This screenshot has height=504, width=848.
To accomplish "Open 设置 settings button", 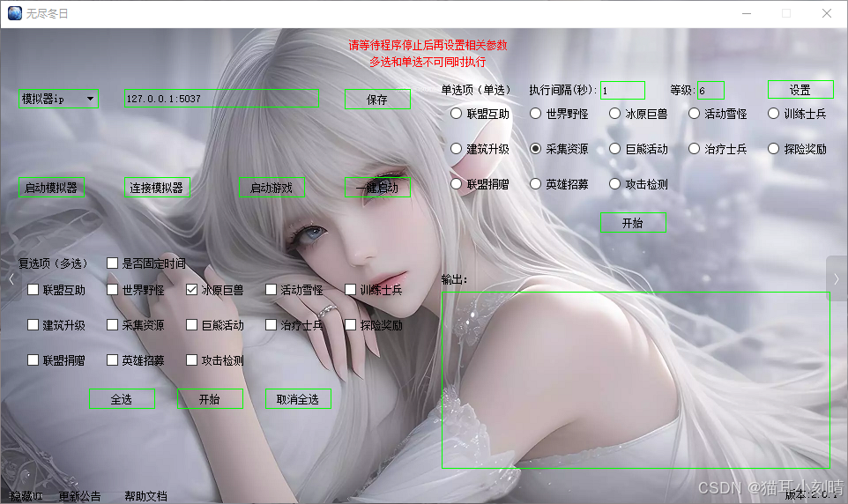I will pyautogui.click(x=800, y=90).
